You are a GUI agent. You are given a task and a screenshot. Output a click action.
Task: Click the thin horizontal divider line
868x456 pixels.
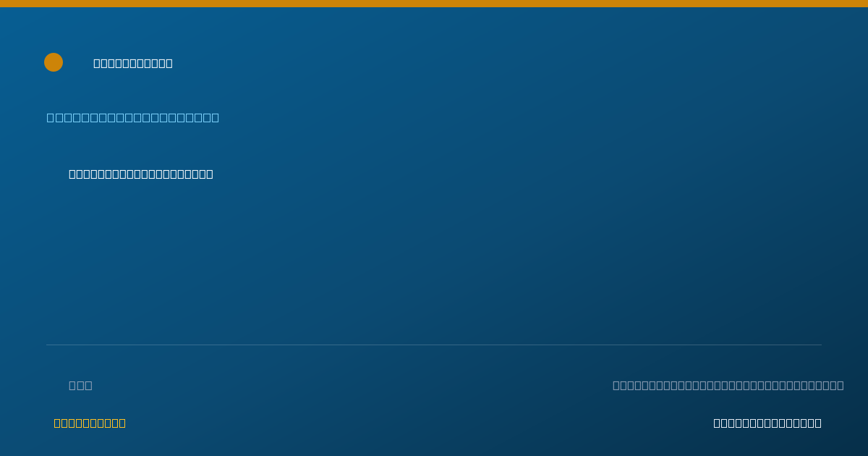coord(434,345)
